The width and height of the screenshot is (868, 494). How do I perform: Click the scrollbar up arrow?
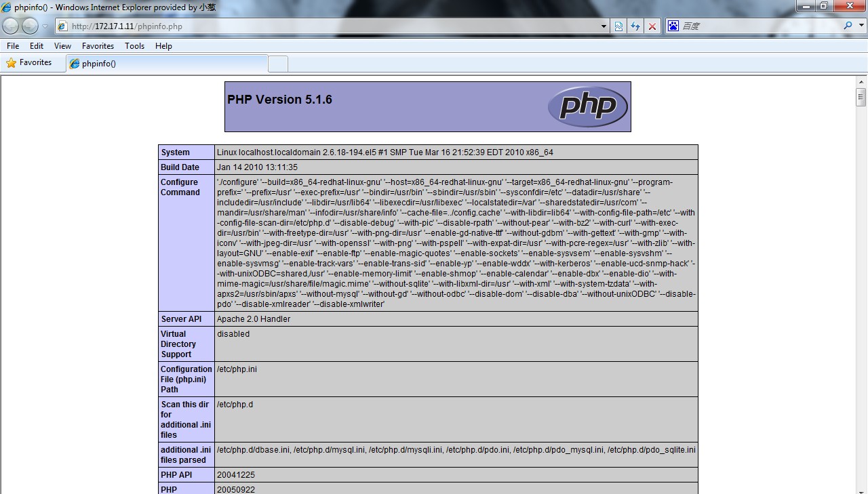[861, 82]
